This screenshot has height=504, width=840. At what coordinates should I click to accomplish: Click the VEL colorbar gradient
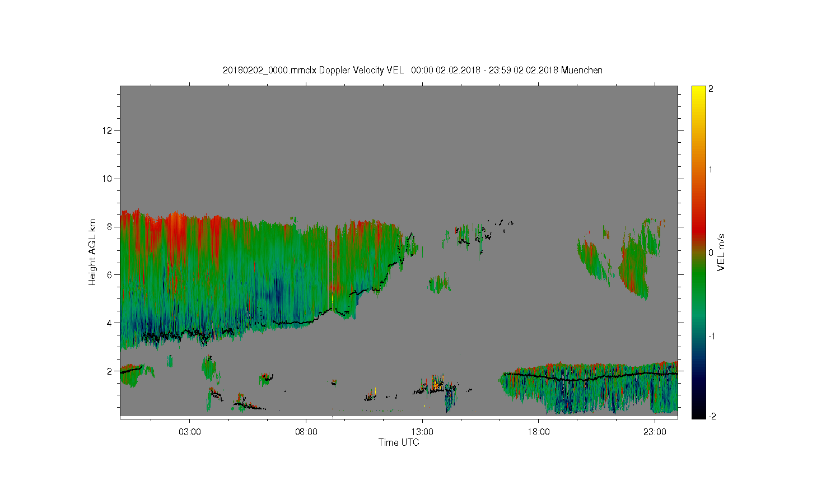point(698,252)
